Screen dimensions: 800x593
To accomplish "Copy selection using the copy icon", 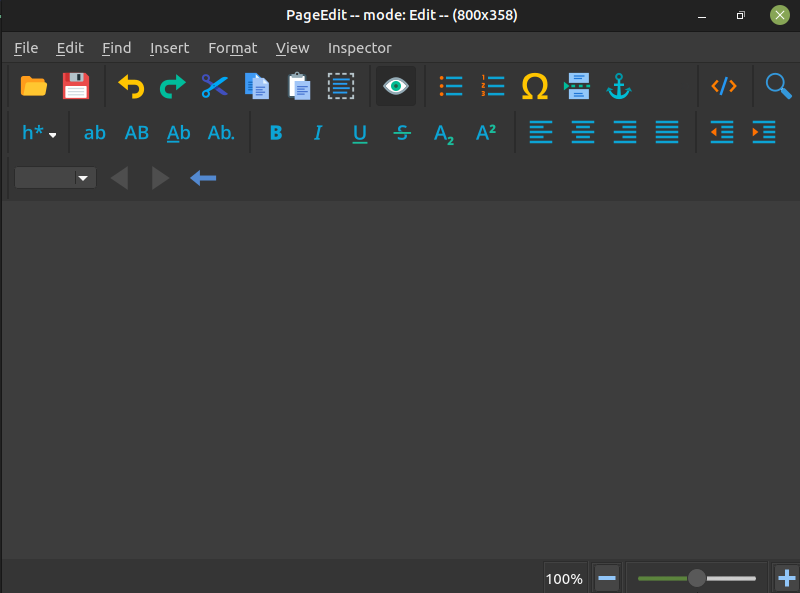I will [257, 86].
